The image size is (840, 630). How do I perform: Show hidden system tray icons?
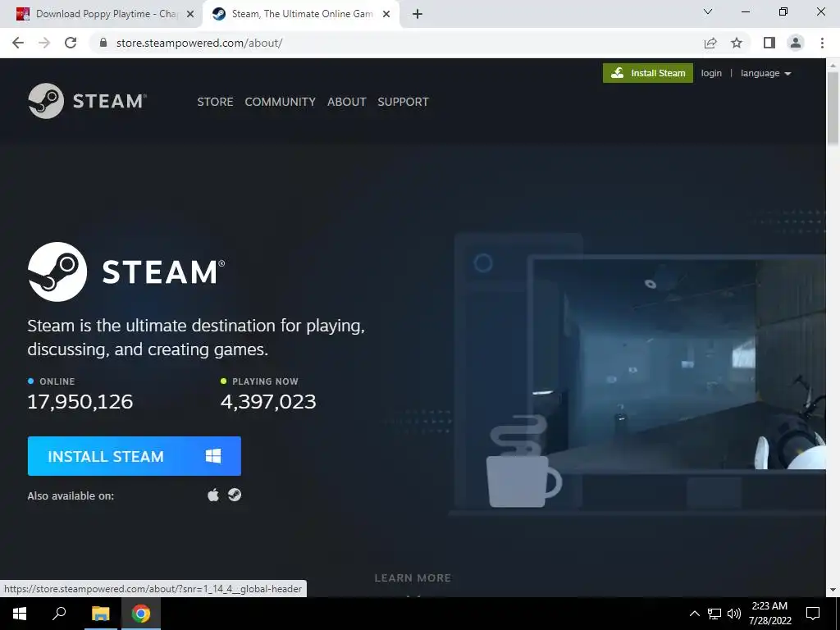coord(694,614)
